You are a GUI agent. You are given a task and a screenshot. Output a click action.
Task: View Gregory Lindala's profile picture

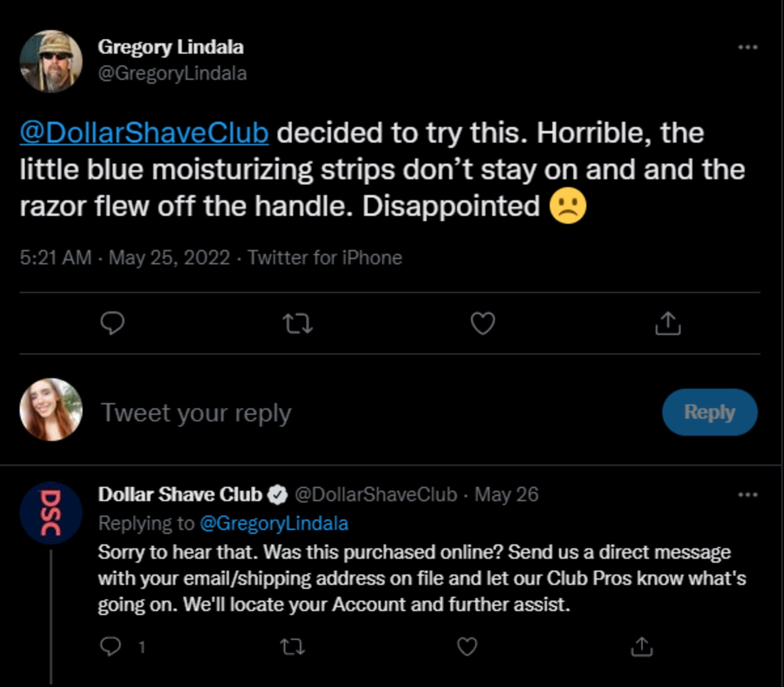pos(51,61)
